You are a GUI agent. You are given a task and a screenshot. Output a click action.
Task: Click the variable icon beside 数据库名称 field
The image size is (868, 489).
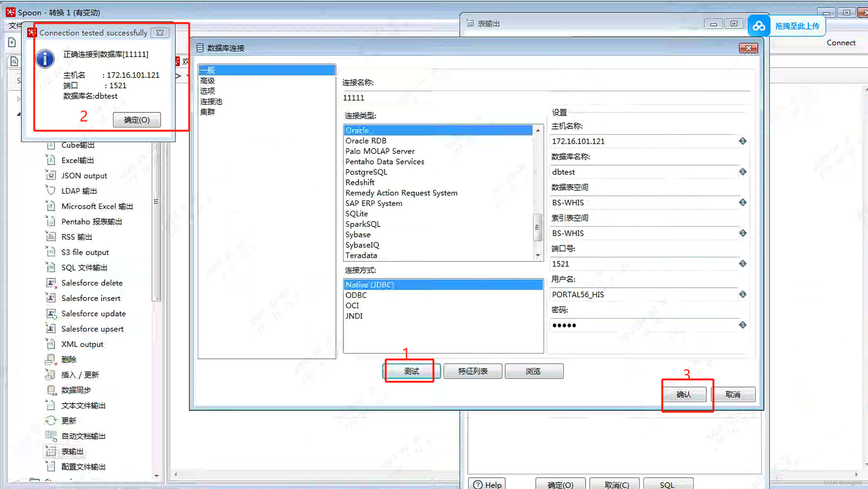743,172
